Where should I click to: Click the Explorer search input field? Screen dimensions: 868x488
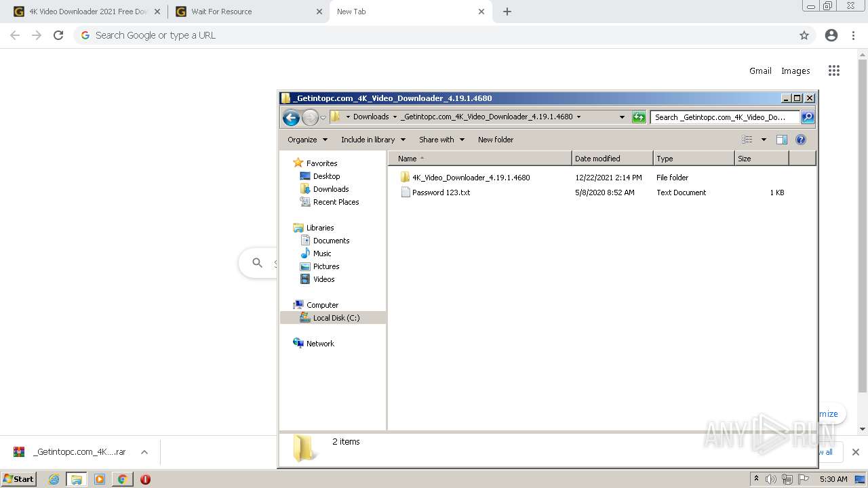tap(724, 117)
